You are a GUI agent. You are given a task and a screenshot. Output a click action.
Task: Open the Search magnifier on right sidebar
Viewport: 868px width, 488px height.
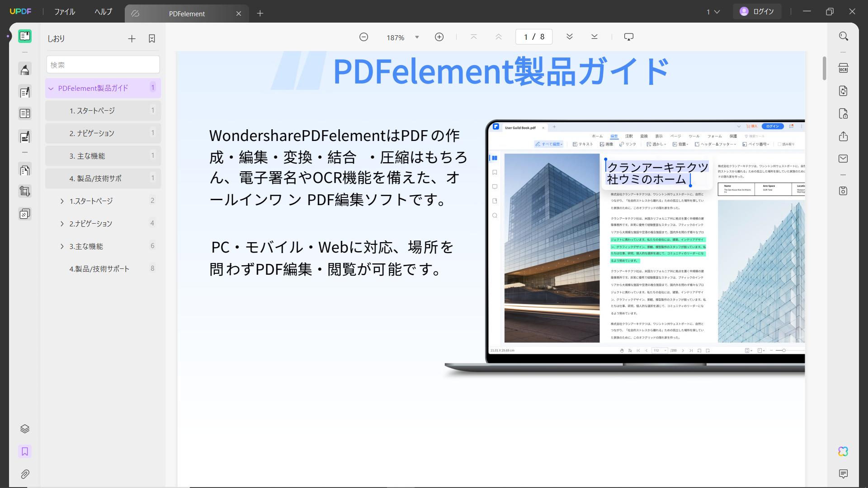click(x=843, y=36)
